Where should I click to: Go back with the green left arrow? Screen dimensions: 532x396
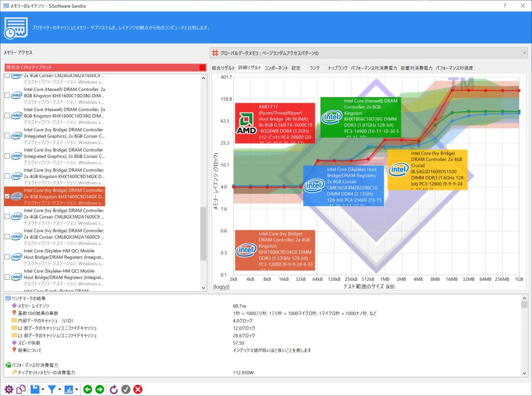(x=87, y=389)
